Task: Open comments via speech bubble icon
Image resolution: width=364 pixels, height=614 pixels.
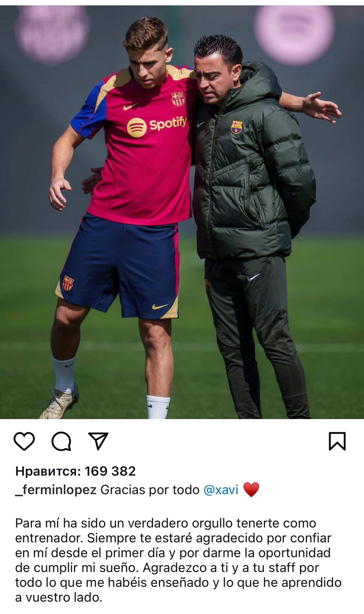Action: pyautogui.click(x=61, y=441)
